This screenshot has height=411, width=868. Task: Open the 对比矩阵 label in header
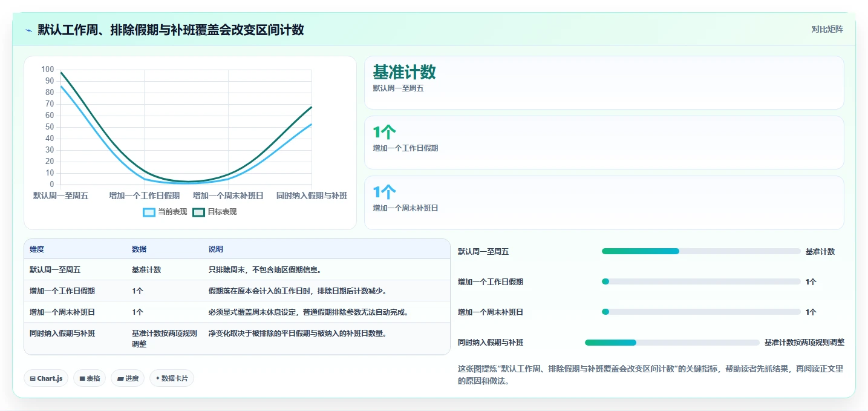[827, 29]
